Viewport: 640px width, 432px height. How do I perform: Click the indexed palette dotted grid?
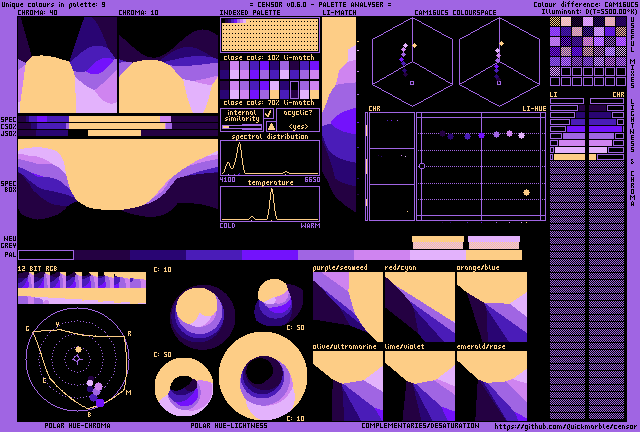point(270,35)
